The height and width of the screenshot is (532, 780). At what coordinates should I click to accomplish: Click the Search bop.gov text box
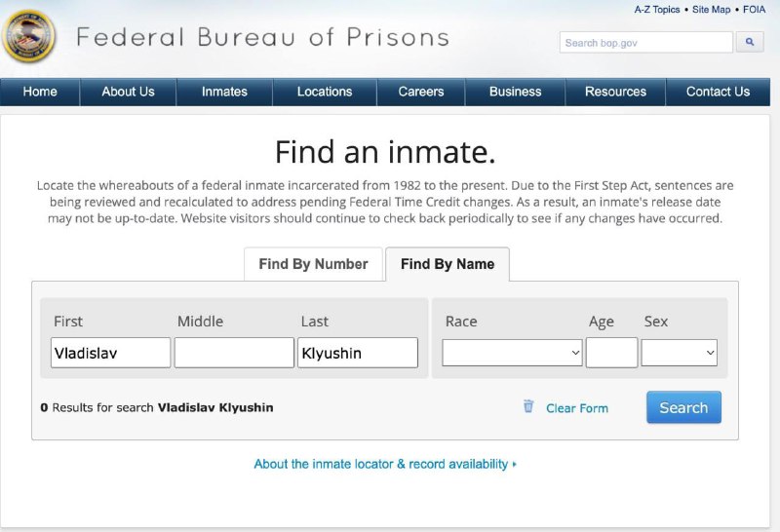[x=646, y=42]
